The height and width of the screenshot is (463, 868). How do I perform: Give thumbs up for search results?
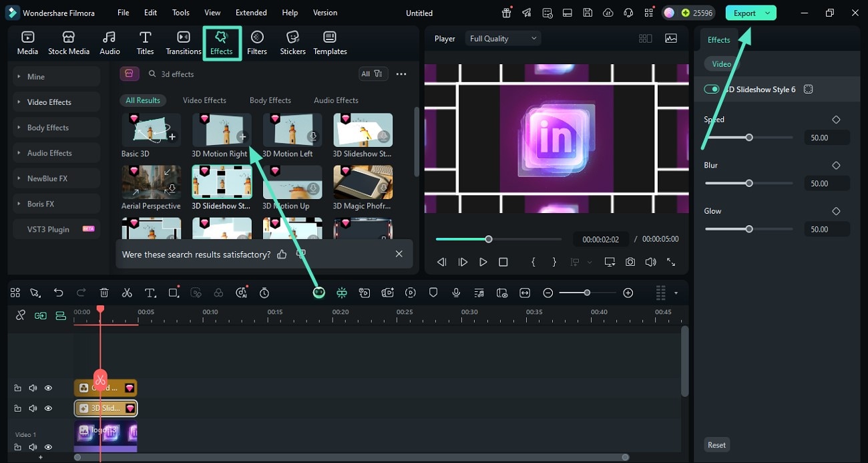point(282,255)
